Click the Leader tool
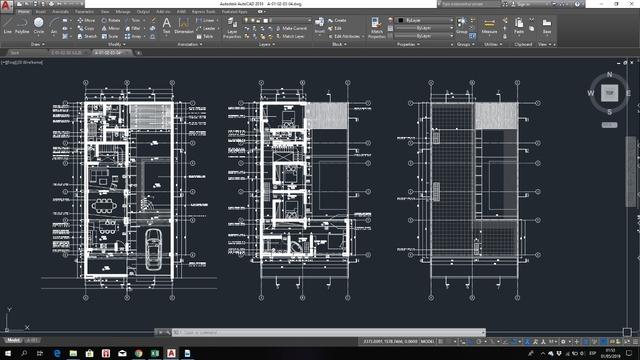Viewport: 640px width, 360px height. pos(206,28)
